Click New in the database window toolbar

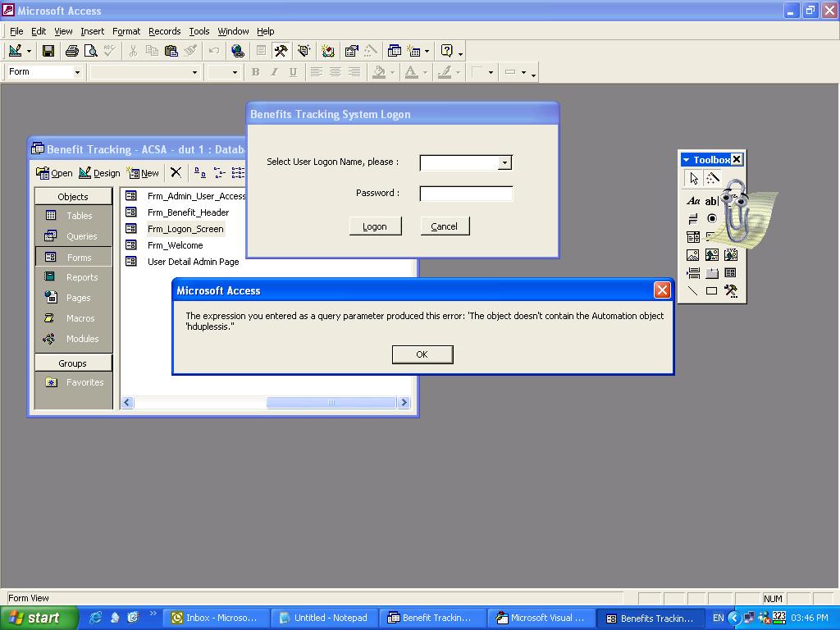point(143,173)
